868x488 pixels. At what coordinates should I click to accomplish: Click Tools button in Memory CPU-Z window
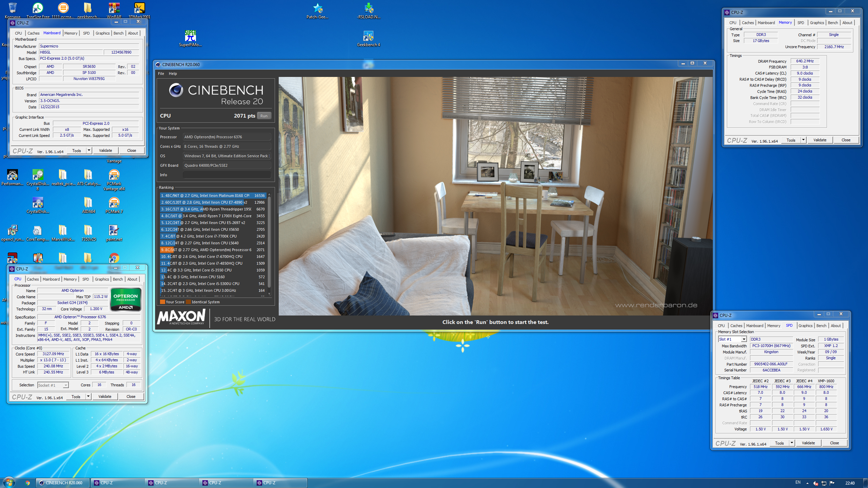tap(791, 140)
